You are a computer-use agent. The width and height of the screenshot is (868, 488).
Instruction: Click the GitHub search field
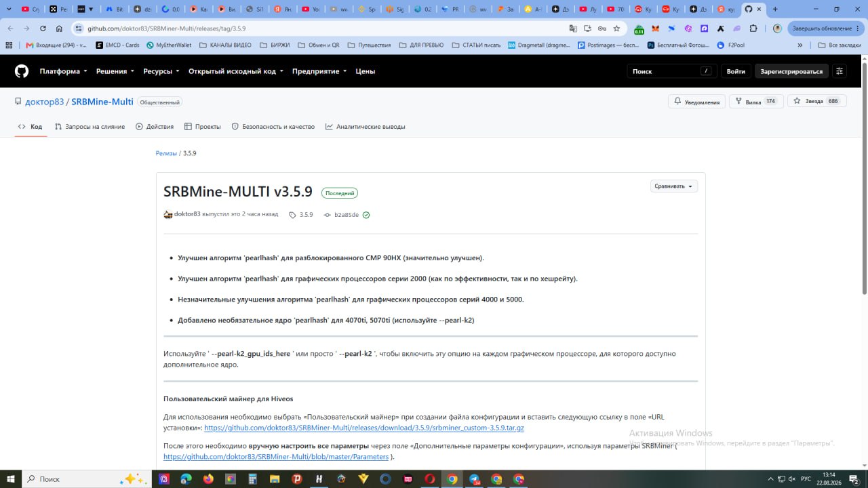(672, 71)
